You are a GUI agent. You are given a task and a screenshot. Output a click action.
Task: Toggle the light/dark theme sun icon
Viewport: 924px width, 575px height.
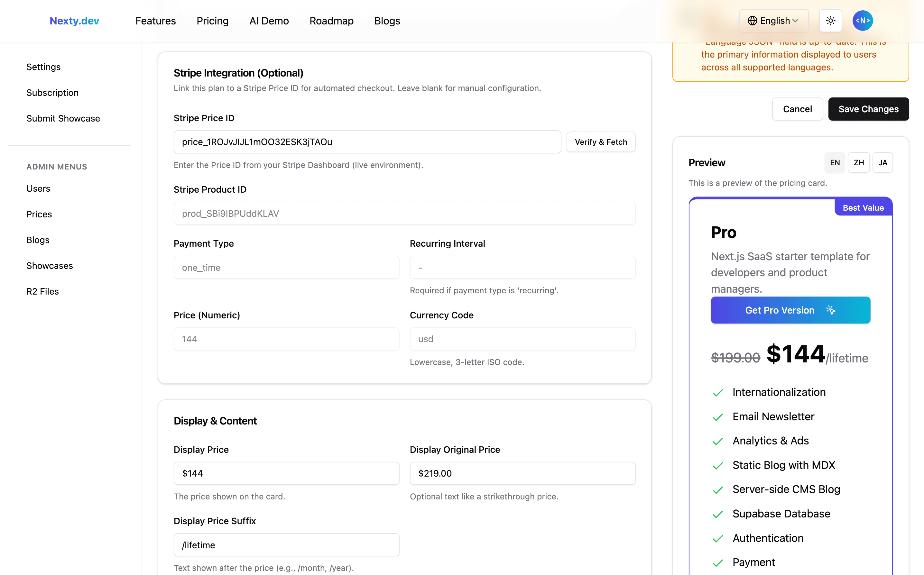coord(830,21)
